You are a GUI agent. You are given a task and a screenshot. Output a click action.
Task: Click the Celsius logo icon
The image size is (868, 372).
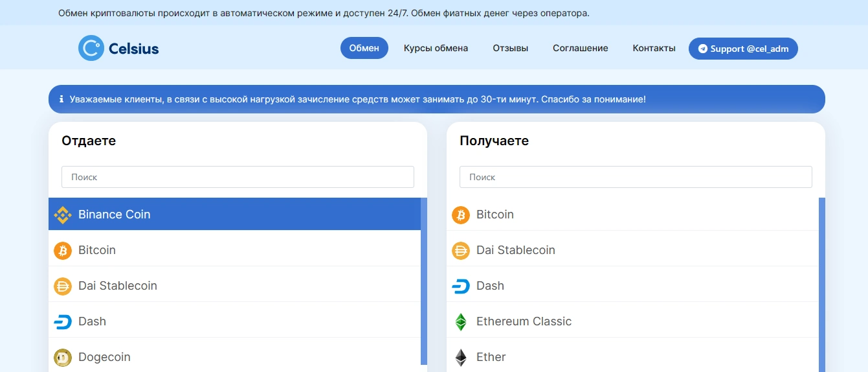point(91,48)
